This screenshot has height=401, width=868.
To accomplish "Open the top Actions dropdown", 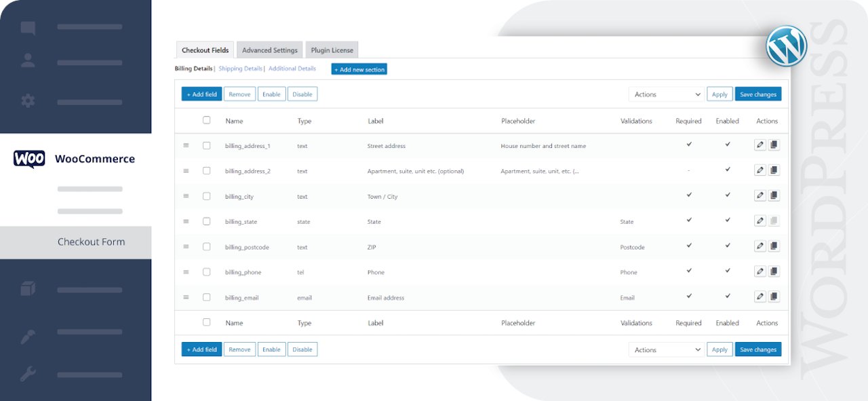I will [665, 94].
